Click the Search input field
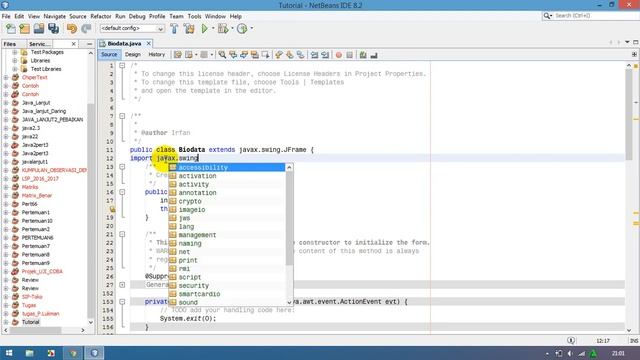 coord(596,16)
